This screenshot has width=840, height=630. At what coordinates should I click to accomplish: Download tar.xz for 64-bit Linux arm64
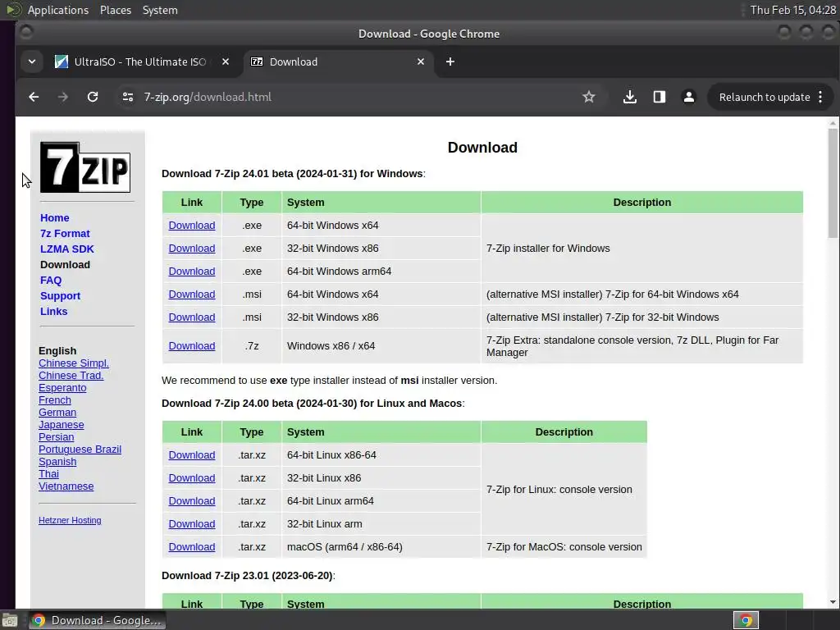(x=192, y=501)
